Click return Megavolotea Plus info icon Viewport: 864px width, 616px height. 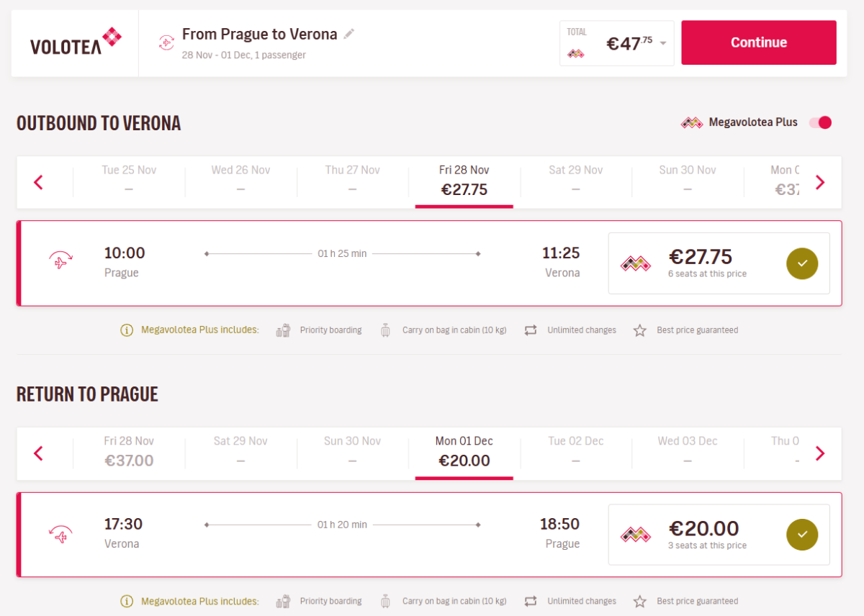coord(127,602)
